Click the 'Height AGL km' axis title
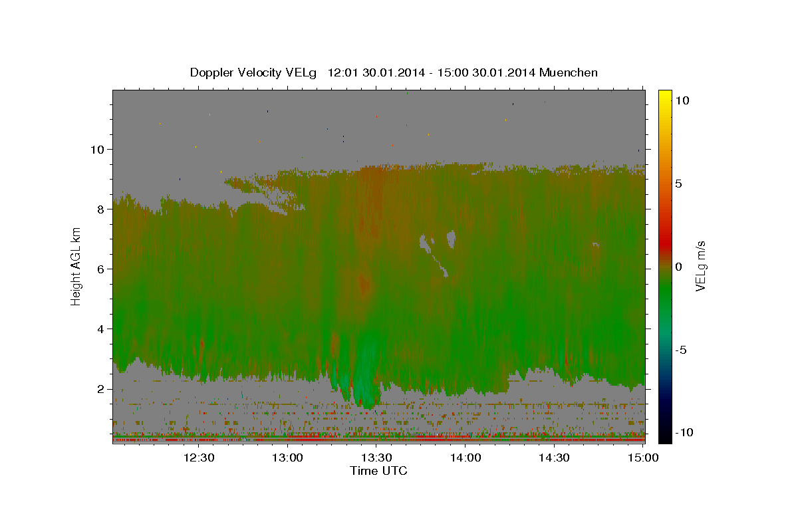The height and width of the screenshot is (532, 798). point(76,266)
